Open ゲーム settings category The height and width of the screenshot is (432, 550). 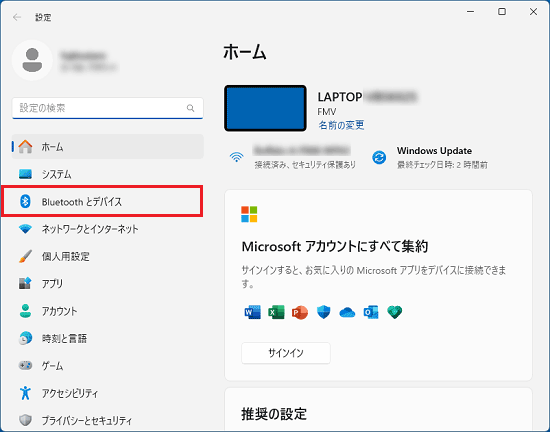tap(108, 365)
